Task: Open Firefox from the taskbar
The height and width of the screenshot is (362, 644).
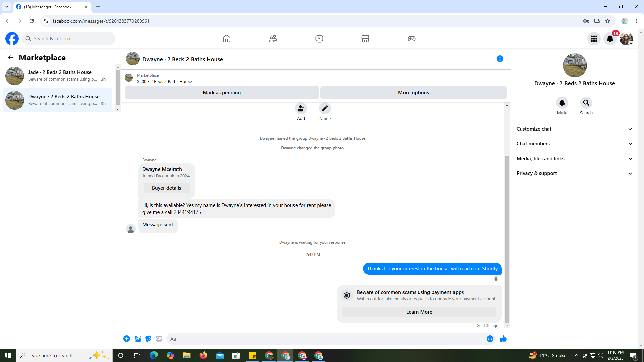Action: point(203,355)
